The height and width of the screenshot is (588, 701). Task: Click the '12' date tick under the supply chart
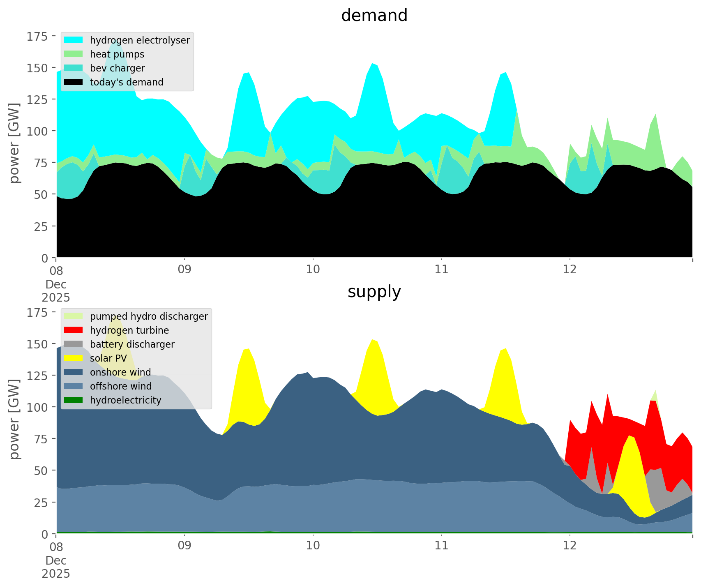(570, 546)
